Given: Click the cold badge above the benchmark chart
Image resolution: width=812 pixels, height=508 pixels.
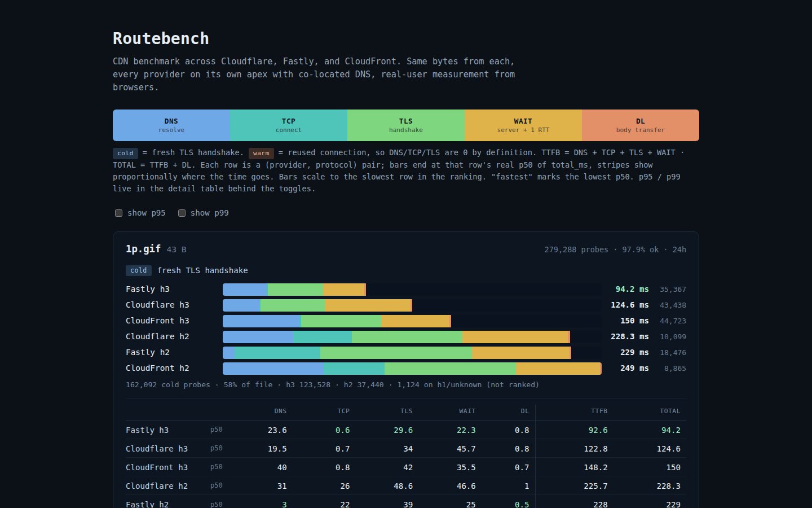Looking at the screenshot, I should 139,270.
